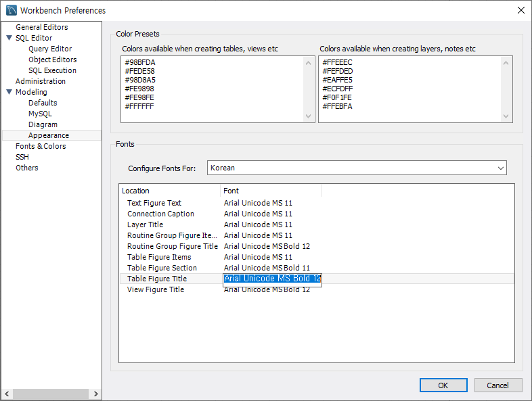Open MySQL modeling preferences
Screen dimensions: 532x401
[x=40, y=114]
